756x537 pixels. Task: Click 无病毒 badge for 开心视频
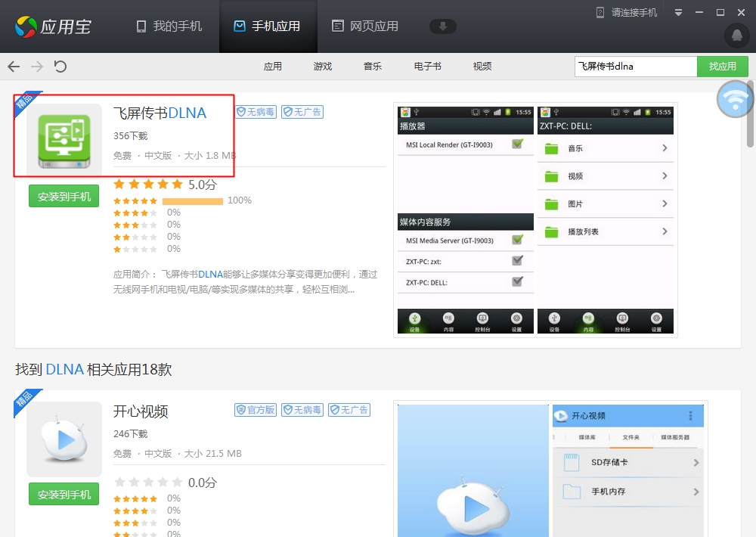(x=302, y=410)
